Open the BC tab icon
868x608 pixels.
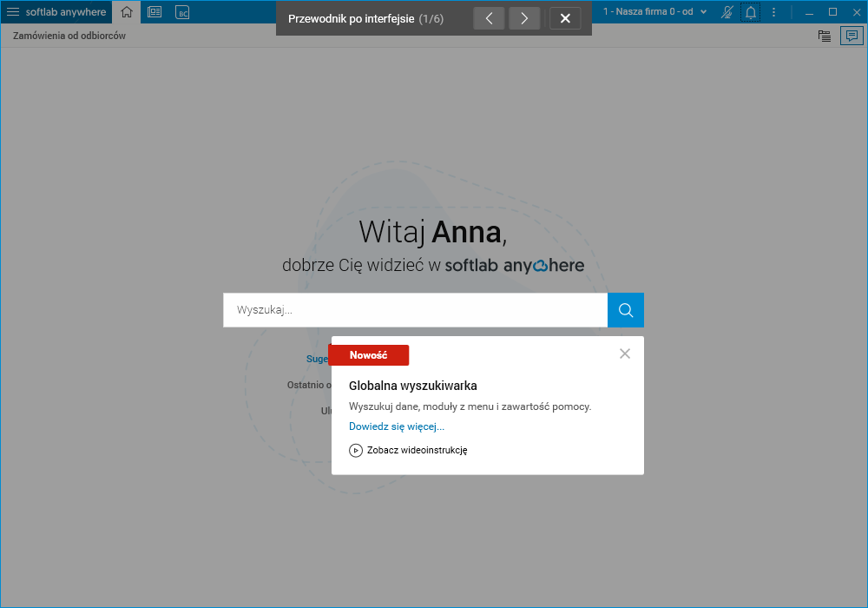pos(182,12)
